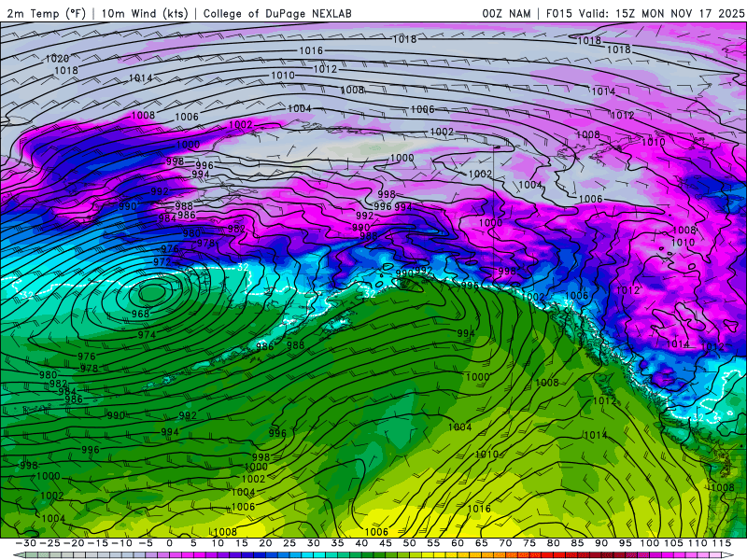Select the "00Z NAM" model run label
Image resolution: width=747 pixels, height=560 pixels.
506,13
